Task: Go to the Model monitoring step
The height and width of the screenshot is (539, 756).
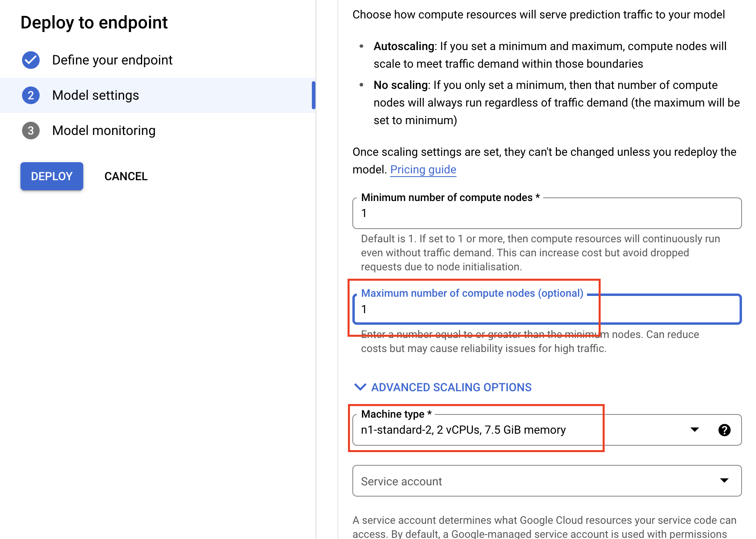Action: pyautogui.click(x=103, y=131)
